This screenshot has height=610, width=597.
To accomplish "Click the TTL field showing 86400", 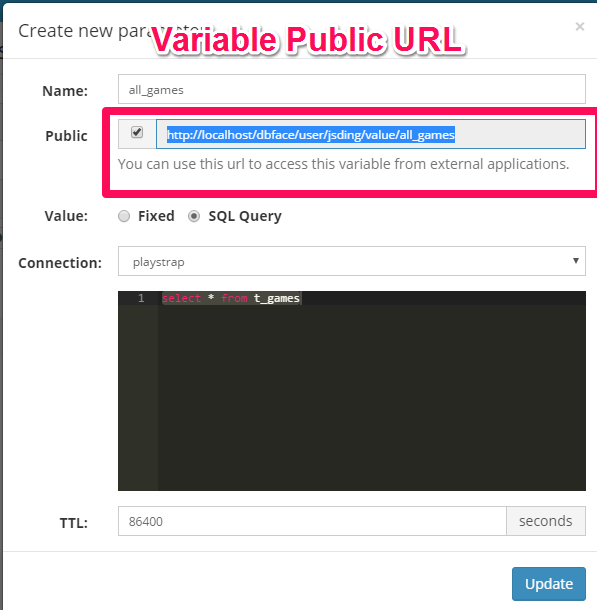I will 312,521.
